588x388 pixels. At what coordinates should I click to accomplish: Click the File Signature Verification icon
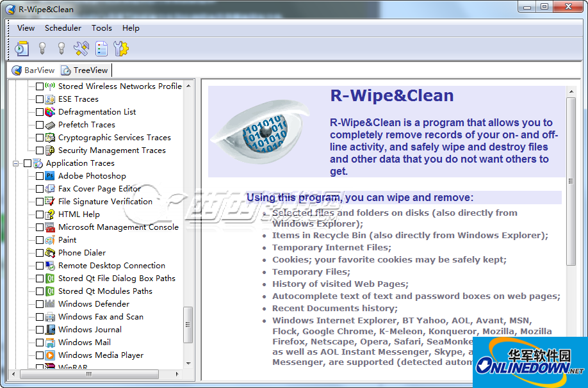point(50,201)
